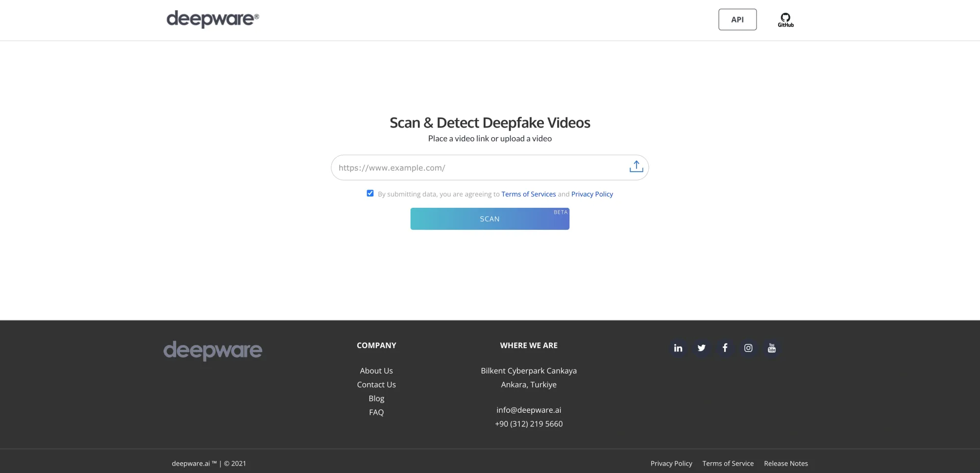Open the Facebook social icon

725,348
